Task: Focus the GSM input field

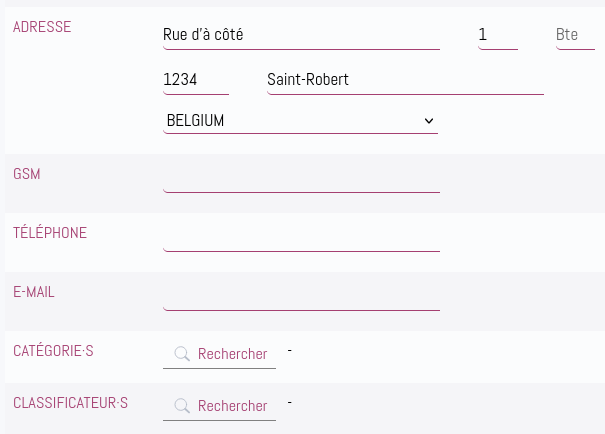Action: pyautogui.click(x=301, y=179)
